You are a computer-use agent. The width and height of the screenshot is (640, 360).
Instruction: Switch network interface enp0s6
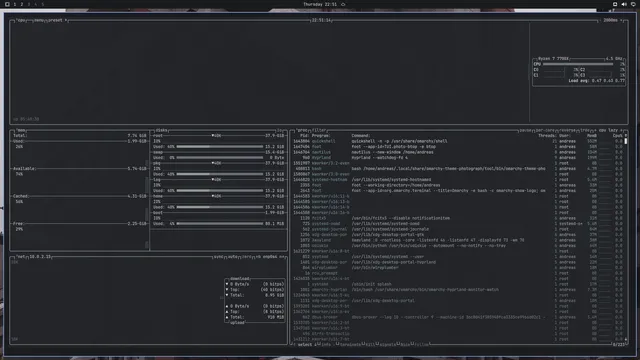click(270, 257)
